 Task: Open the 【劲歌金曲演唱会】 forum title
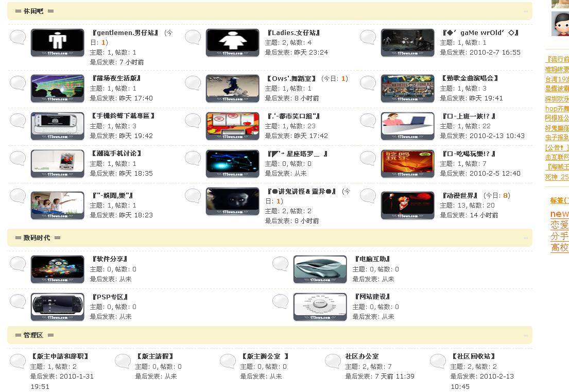click(x=470, y=78)
